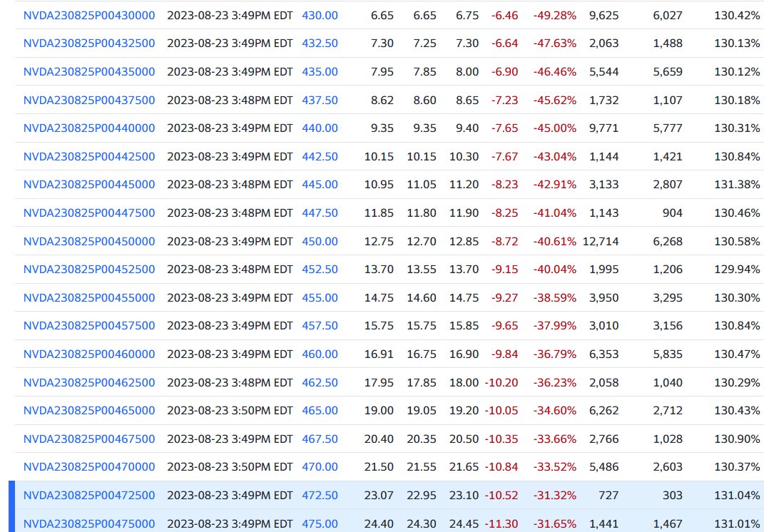764x532 pixels.
Task: Select implied volatility 131.38%
Action: click(x=737, y=185)
